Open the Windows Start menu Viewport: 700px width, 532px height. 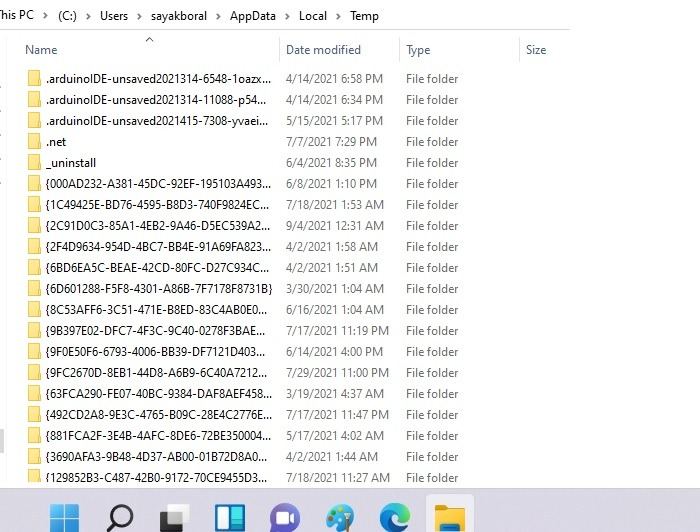[x=64, y=519]
